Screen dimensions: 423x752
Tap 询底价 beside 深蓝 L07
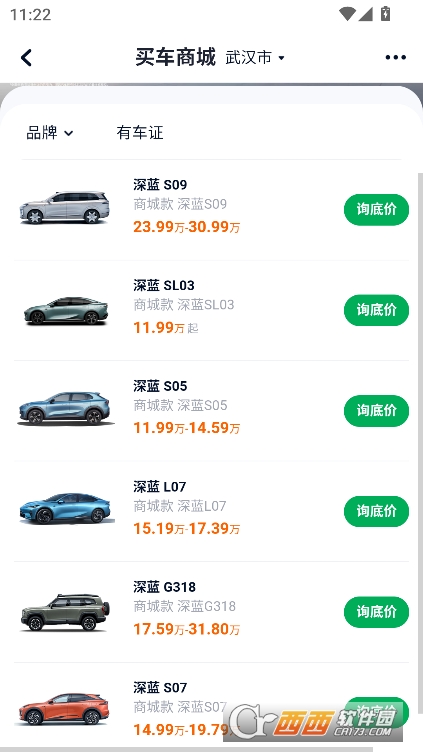point(376,511)
